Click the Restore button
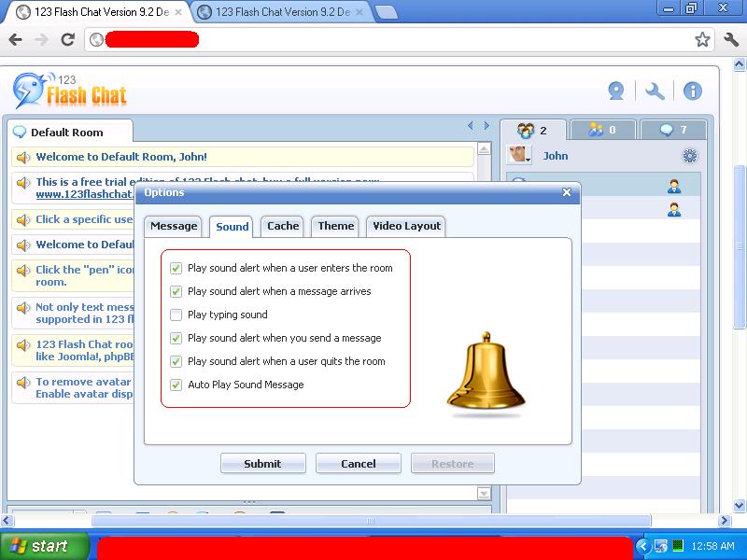 point(453,463)
